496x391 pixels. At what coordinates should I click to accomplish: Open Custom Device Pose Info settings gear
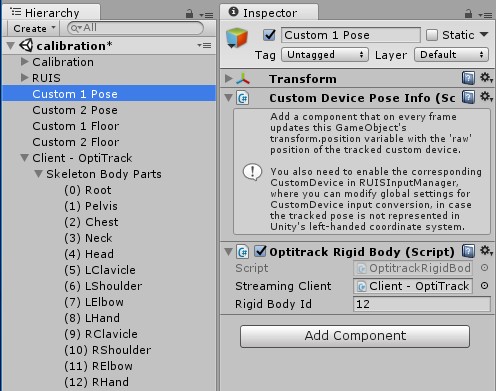coord(486,97)
